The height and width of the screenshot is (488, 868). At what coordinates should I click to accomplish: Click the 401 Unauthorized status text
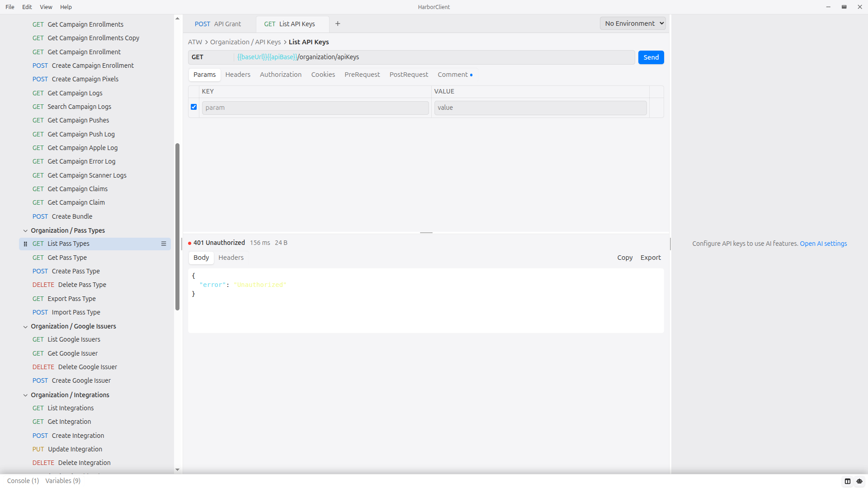pos(219,243)
